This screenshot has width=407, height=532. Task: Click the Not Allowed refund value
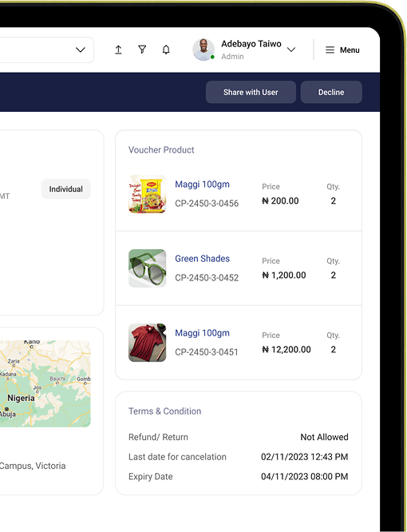(324, 437)
